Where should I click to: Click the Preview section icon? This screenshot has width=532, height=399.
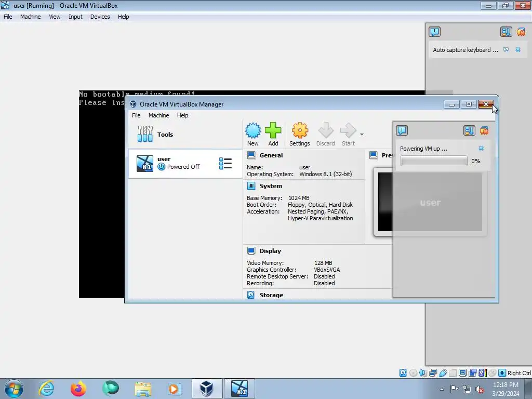click(373, 155)
